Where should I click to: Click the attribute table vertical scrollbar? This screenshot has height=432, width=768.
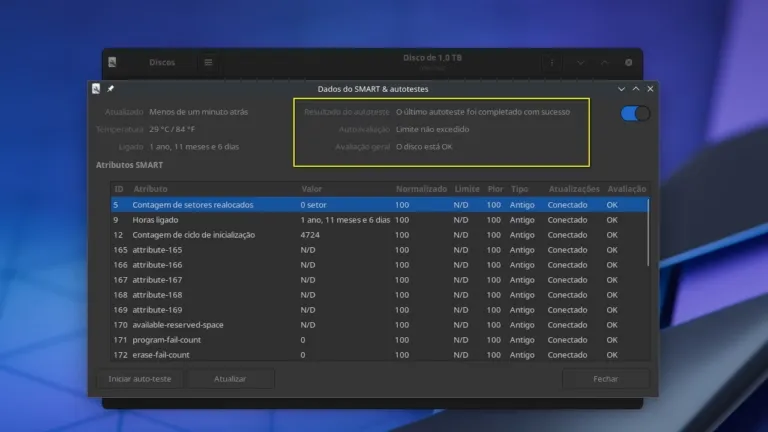(648, 233)
